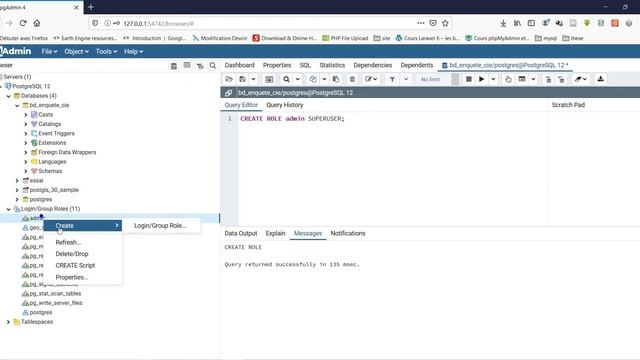
Task: Click the Commit toolbar icon
Action: click(548, 79)
